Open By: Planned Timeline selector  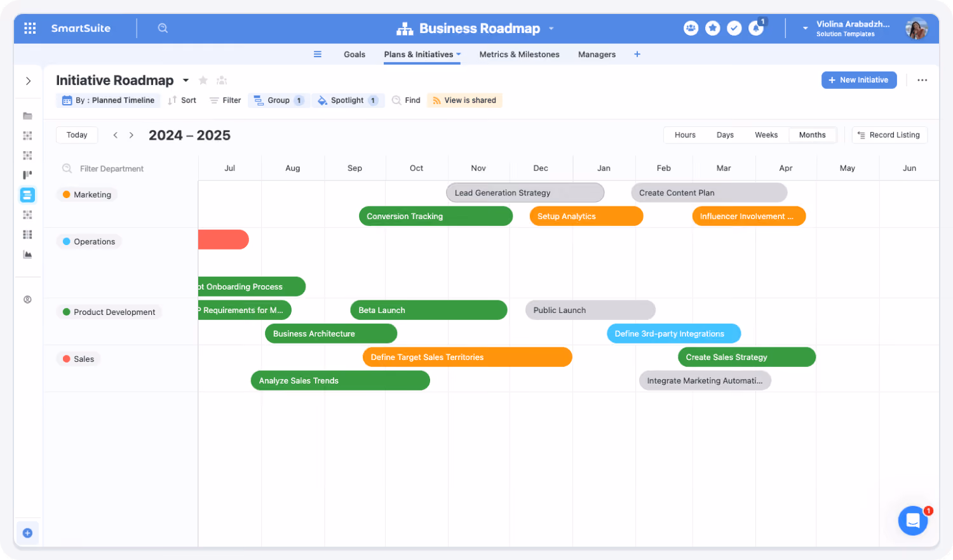pos(109,100)
